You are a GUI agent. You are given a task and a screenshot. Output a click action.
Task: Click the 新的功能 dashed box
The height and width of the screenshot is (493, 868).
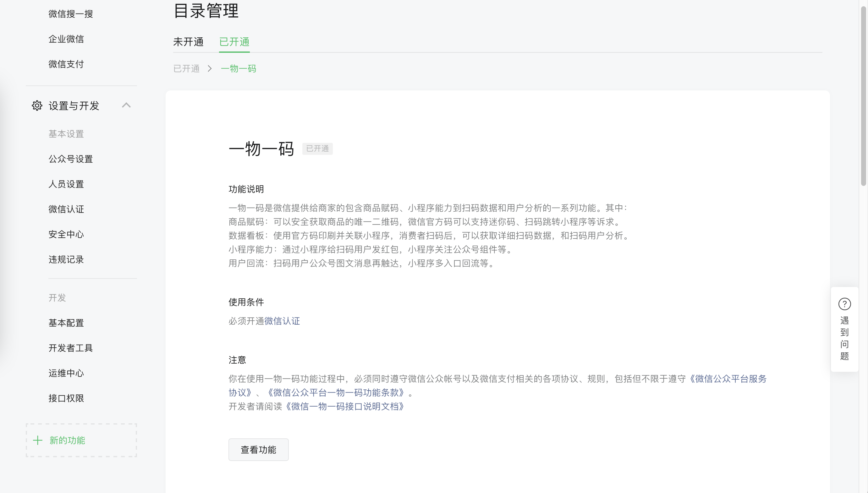point(81,440)
